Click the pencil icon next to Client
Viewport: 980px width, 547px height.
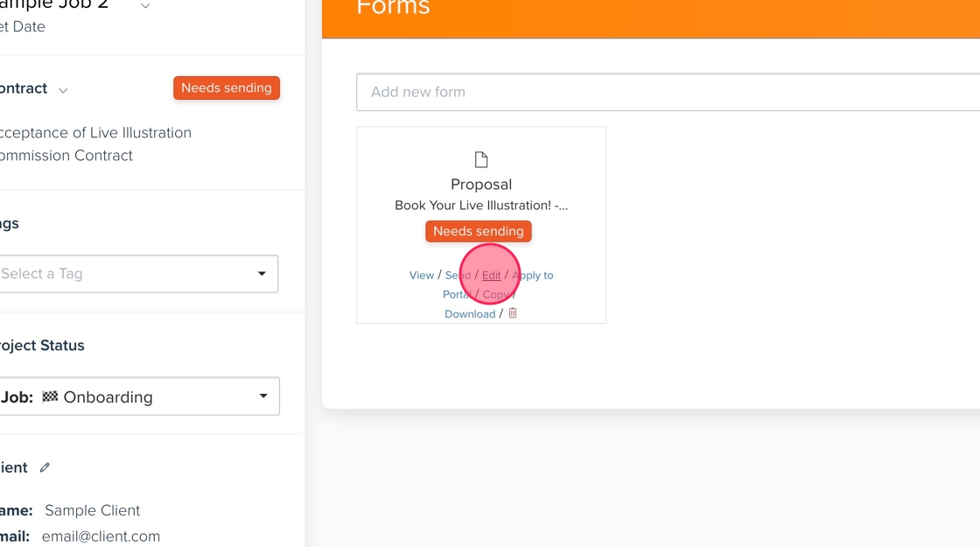tap(45, 467)
